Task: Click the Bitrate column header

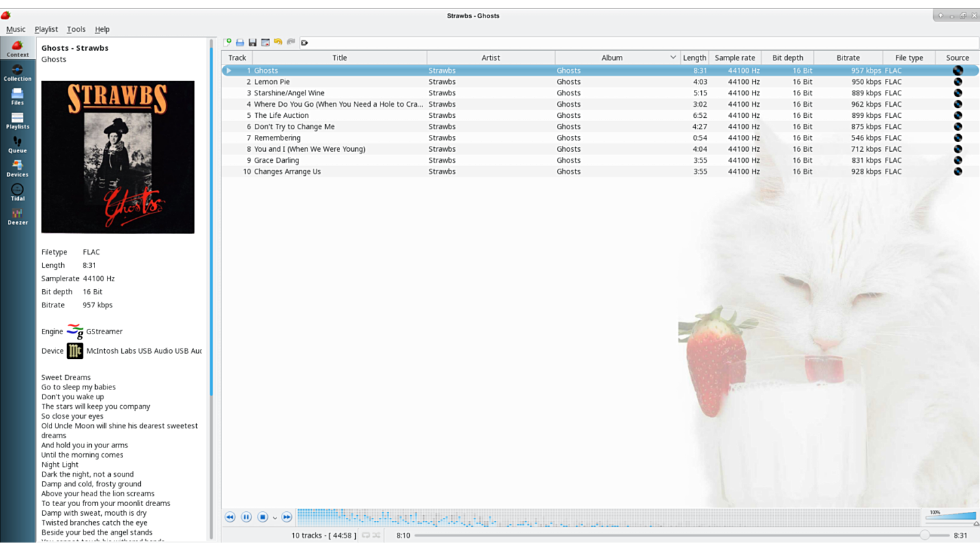Action: coord(848,57)
